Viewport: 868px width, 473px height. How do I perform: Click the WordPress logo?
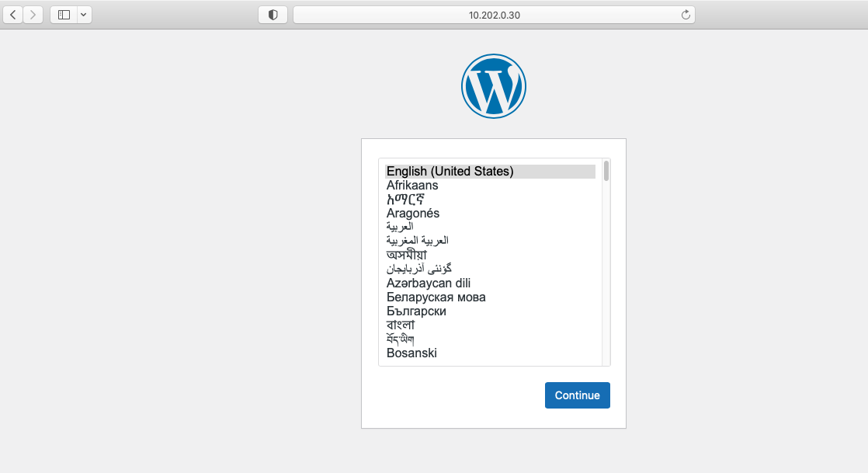(x=493, y=86)
